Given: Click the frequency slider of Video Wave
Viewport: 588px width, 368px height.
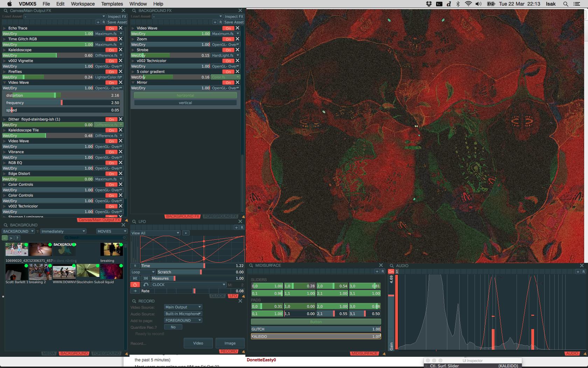Looking at the screenshot, I should 62,103.
